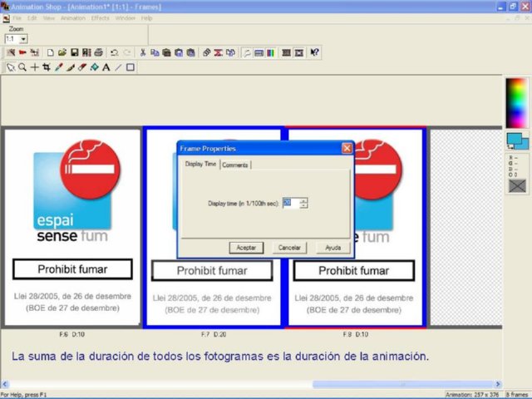Click 'Animation: 257 x 376' status text

(472, 395)
